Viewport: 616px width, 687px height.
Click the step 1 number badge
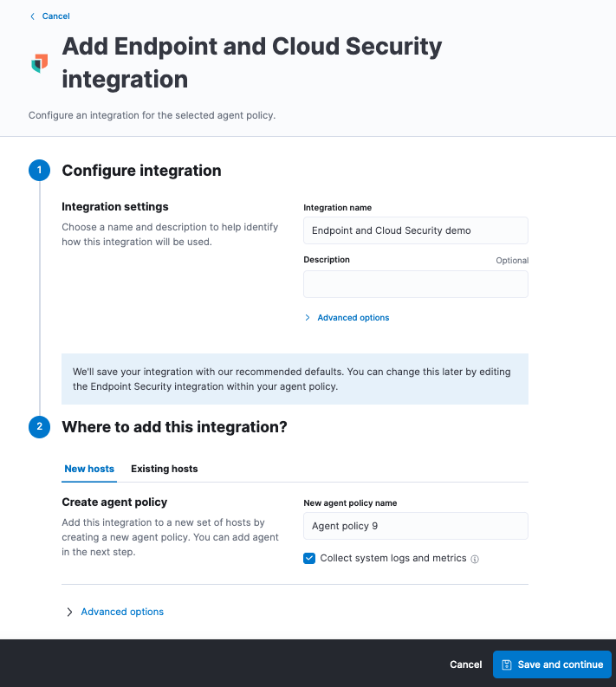[x=39, y=171]
